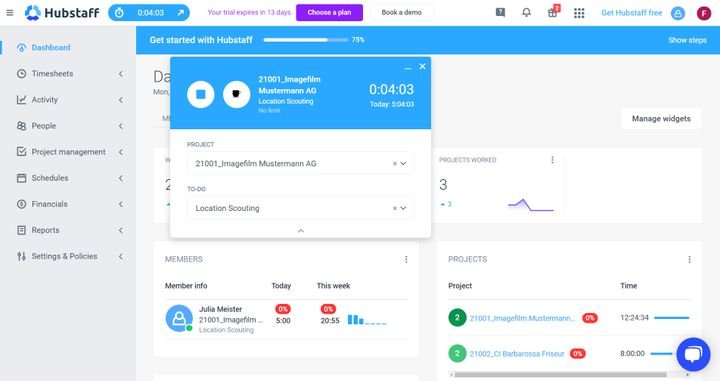Screen dimensions: 720x381
Task: Click Manage widgets button
Action: tap(661, 118)
